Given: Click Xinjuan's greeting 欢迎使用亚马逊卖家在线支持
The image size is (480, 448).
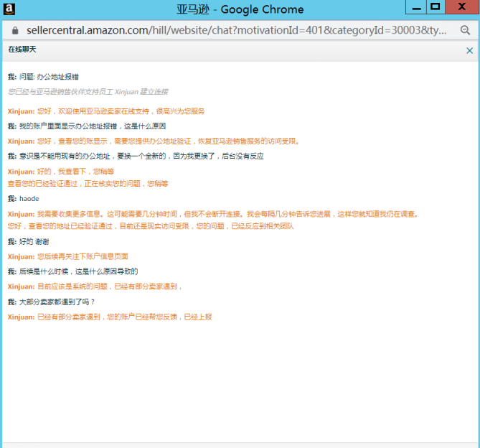Looking at the screenshot, I should point(106,111).
